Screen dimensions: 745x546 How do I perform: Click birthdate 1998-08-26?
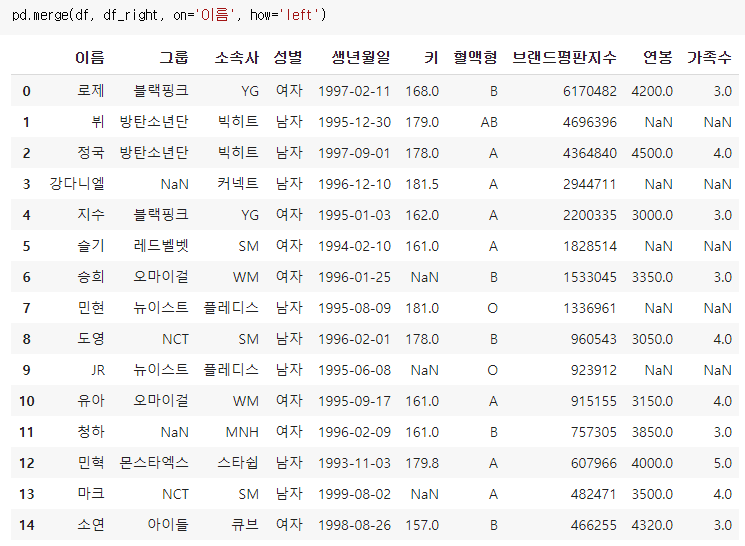click(354, 525)
